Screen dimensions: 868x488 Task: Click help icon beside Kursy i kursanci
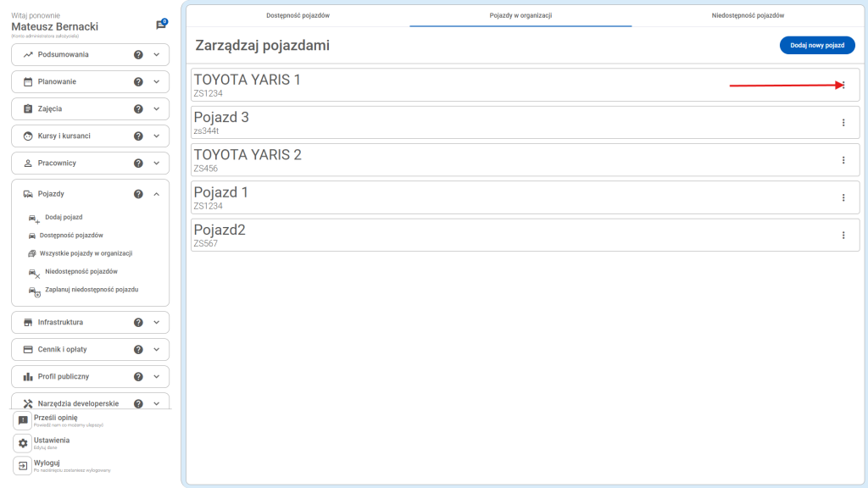[x=138, y=136]
